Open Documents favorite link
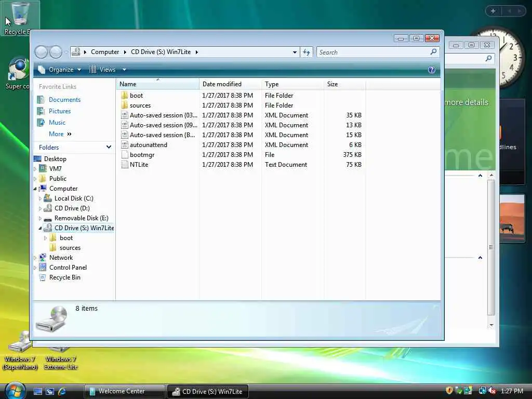 64,99
